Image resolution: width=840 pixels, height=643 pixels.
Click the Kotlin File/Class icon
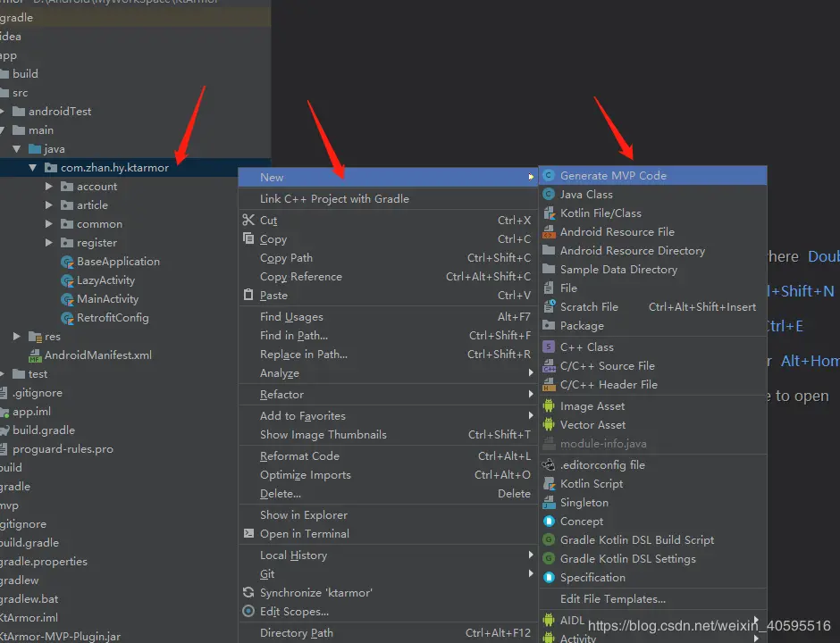(549, 213)
